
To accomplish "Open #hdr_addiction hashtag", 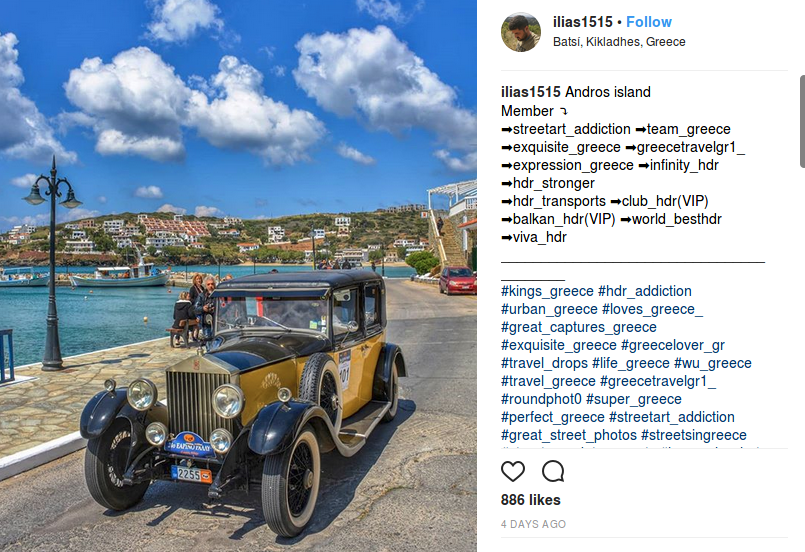I will pyautogui.click(x=645, y=291).
